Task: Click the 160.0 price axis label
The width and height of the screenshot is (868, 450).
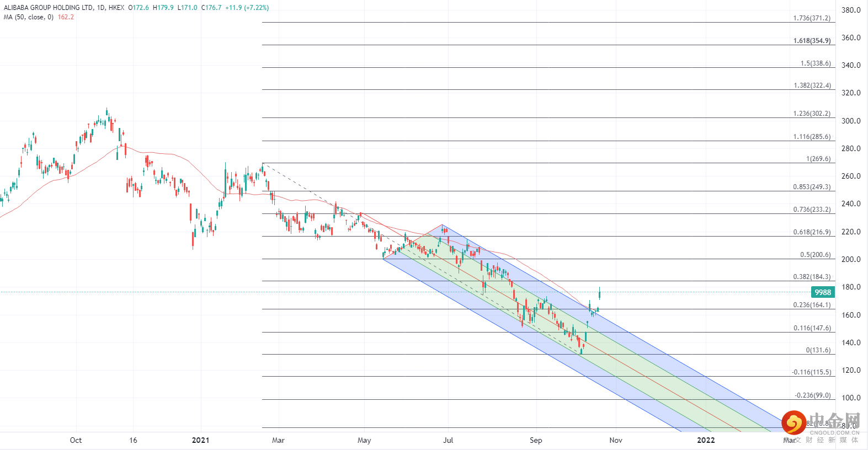Action: pos(851,315)
